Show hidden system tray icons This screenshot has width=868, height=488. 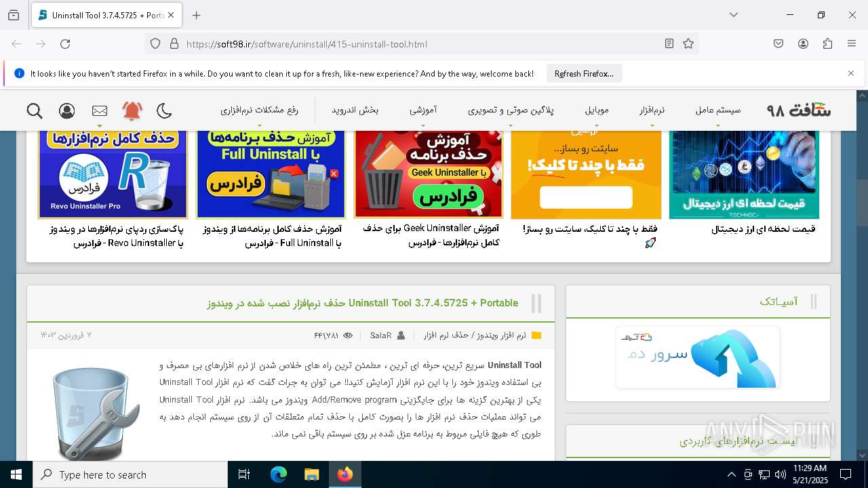(731, 474)
